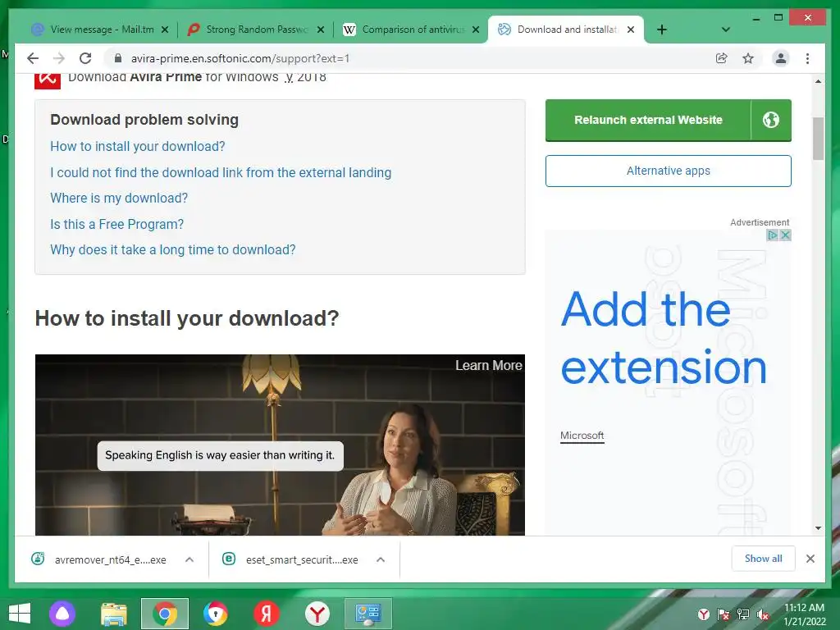Open Yandex Browser taskbar icon

pyautogui.click(x=317, y=614)
